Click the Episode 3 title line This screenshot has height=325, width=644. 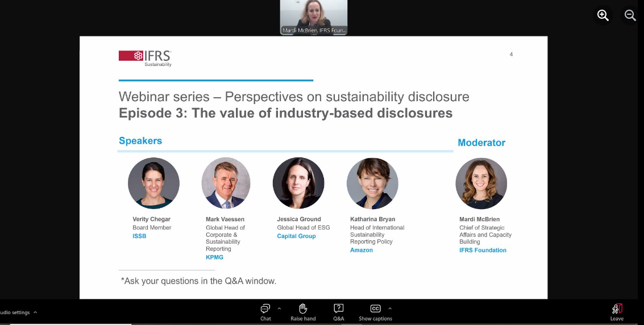pos(285,113)
